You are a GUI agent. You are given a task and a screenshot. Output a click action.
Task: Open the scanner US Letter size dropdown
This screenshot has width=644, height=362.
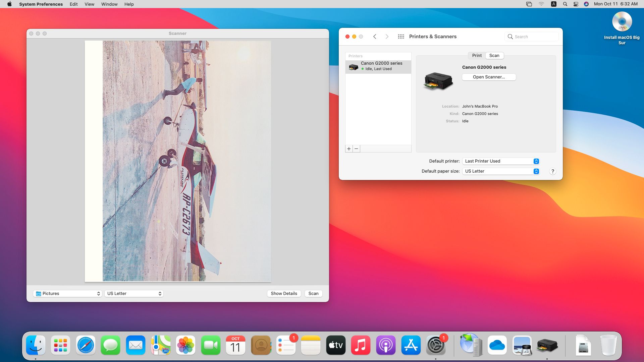(134, 294)
